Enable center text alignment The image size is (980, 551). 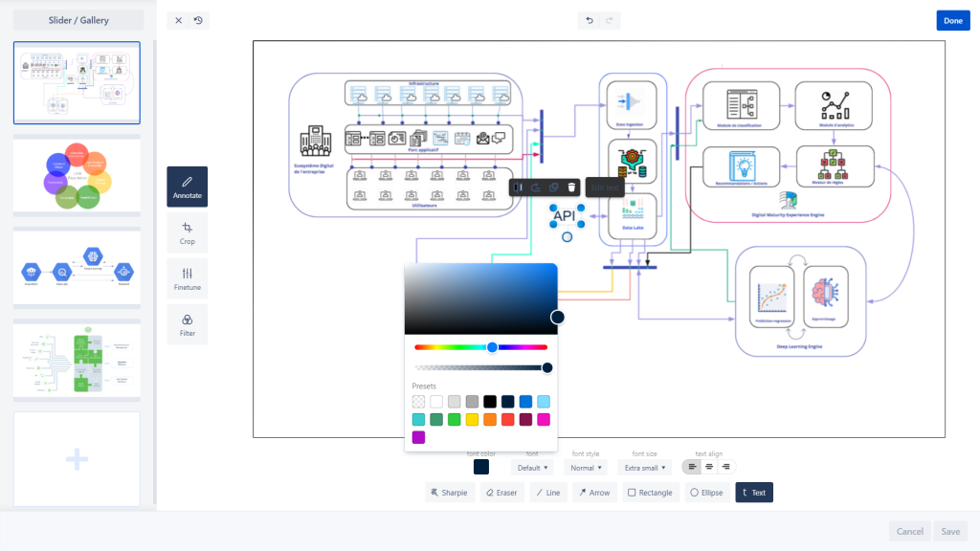point(709,467)
